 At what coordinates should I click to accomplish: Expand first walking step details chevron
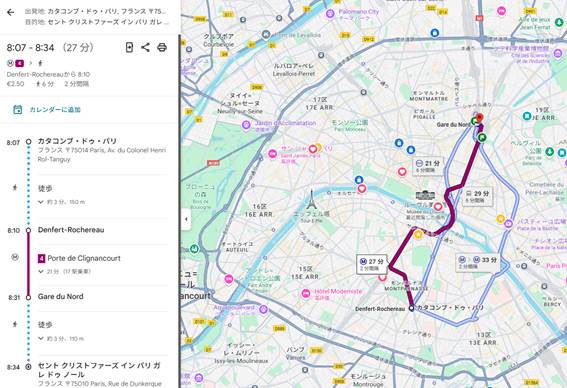click(x=41, y=202)
